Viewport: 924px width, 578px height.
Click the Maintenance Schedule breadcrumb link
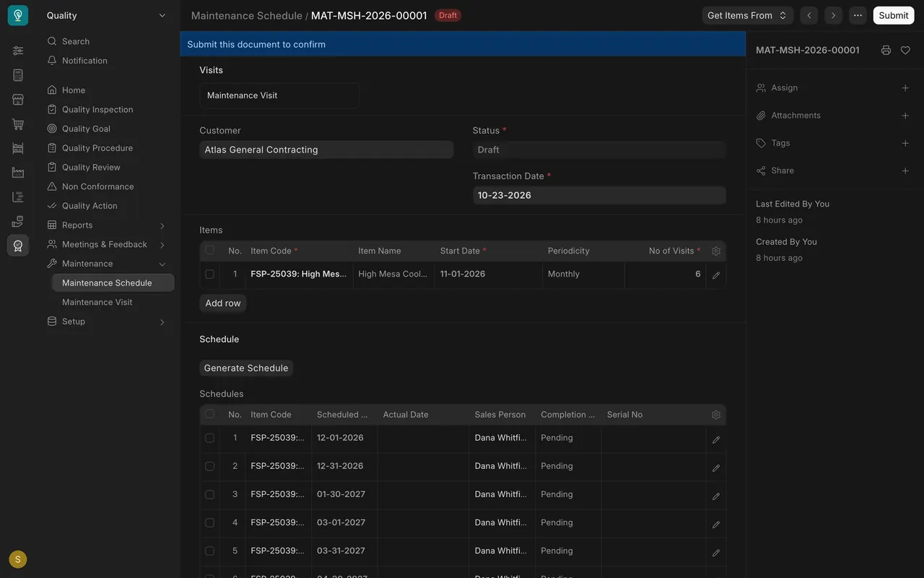(x=246, y=15)
